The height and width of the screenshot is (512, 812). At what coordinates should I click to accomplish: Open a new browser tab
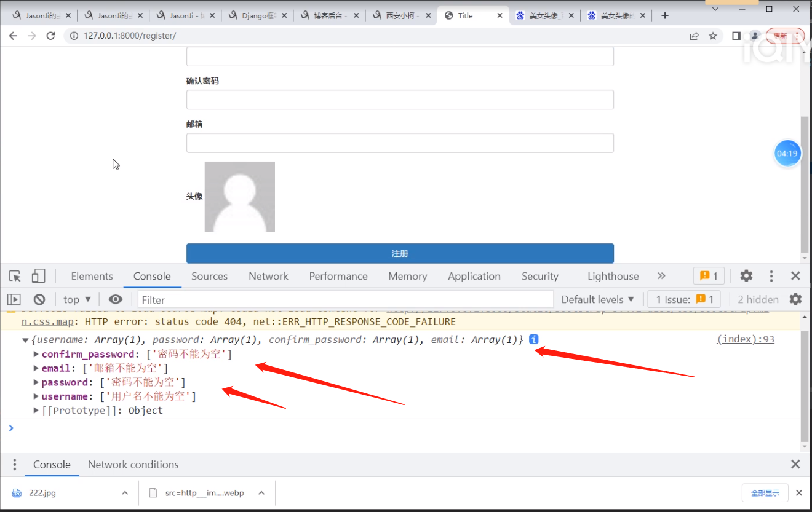tap(664, 15)
